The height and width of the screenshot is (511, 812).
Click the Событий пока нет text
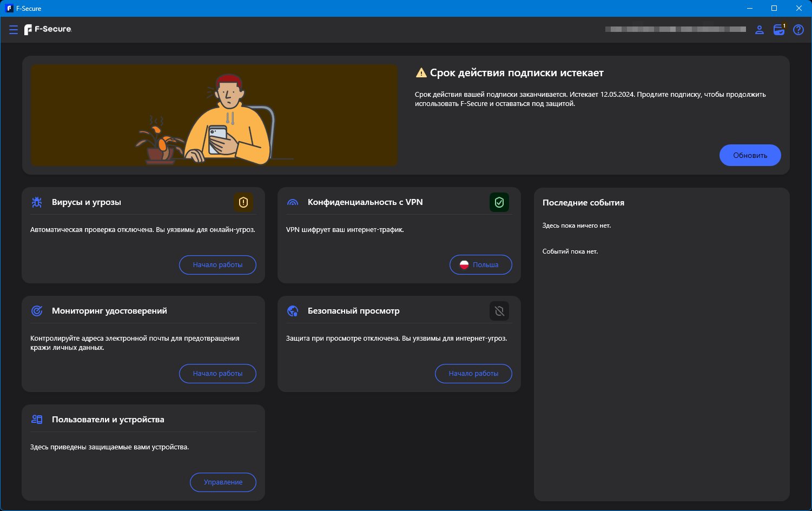click(570, 251)
